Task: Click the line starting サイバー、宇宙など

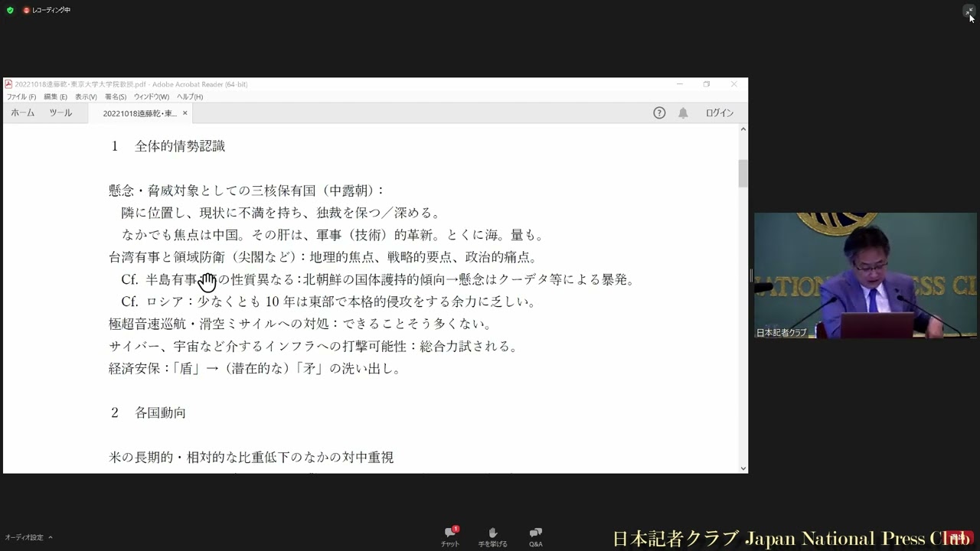Action: tap(314, 346)
